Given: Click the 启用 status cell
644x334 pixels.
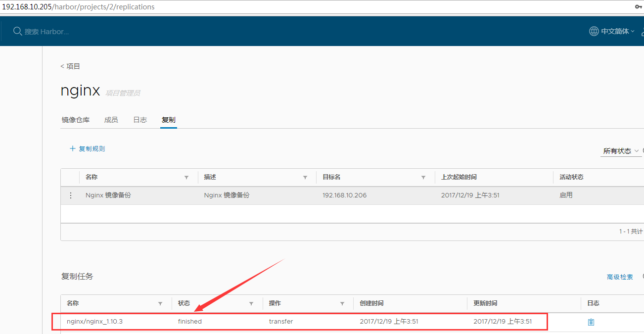Looking at the screenshot, I should tap(566, 195).
